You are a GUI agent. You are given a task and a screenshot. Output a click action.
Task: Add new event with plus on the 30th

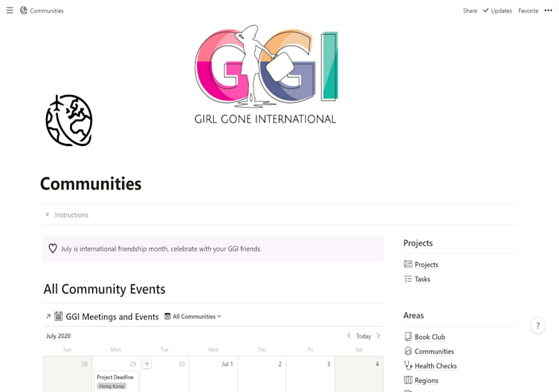pos(147,364)
